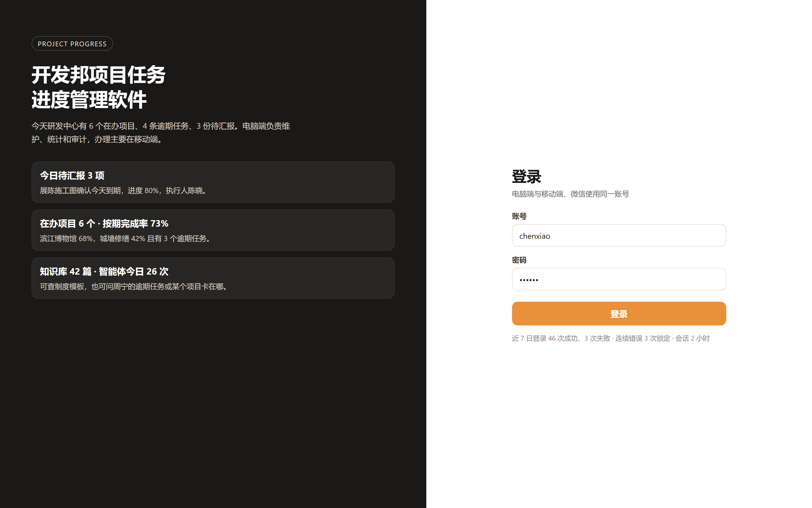Click the login stats line 近 7 日登录 46 次成功

(611, 338)
